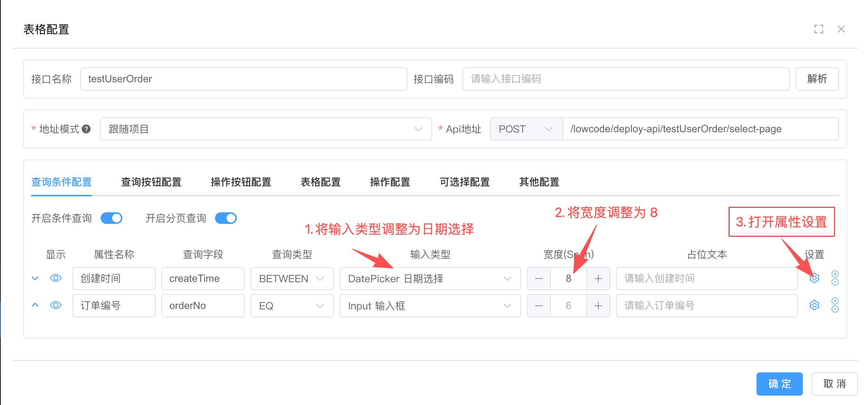
Task: Switch to 查询按钮配置 tab
Action: coord(151,182)
